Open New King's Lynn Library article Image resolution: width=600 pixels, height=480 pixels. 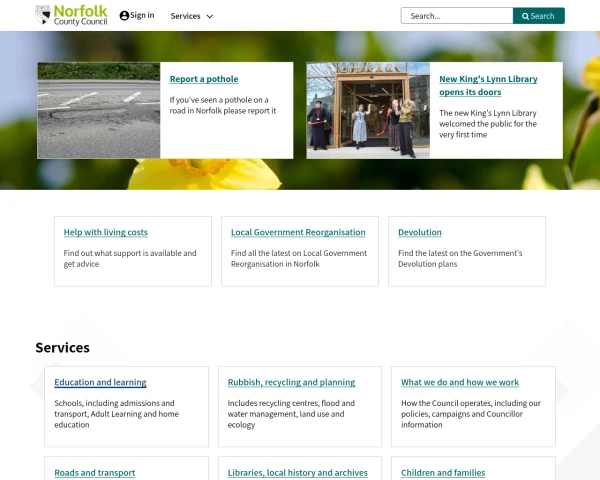point(488,85)
